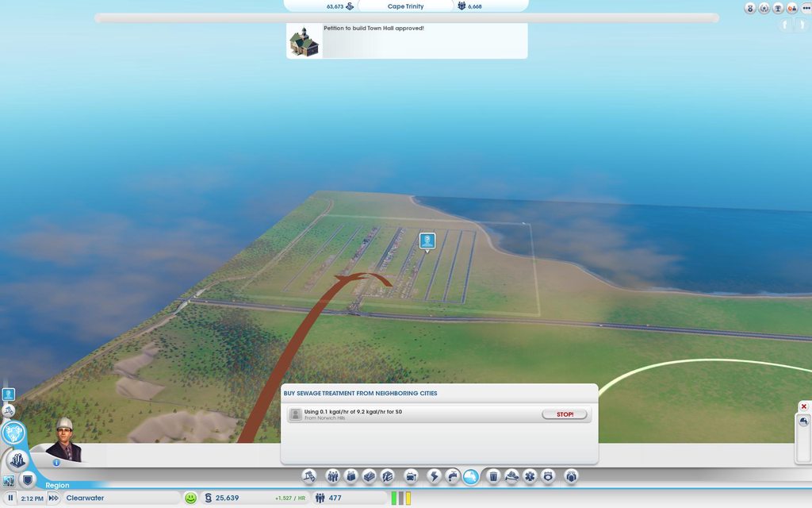Pause the game simulation

(11, 498)
